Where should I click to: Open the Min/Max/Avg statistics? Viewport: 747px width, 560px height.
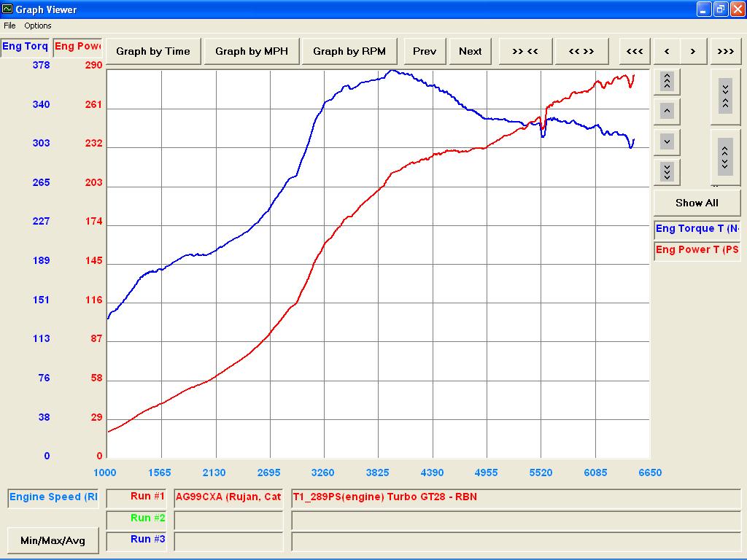pos(53,540)
